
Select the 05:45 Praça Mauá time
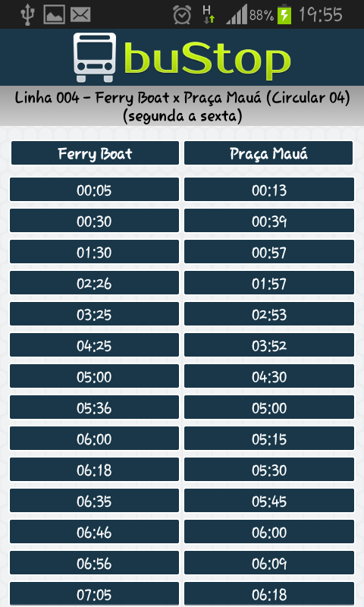[269, 500]
